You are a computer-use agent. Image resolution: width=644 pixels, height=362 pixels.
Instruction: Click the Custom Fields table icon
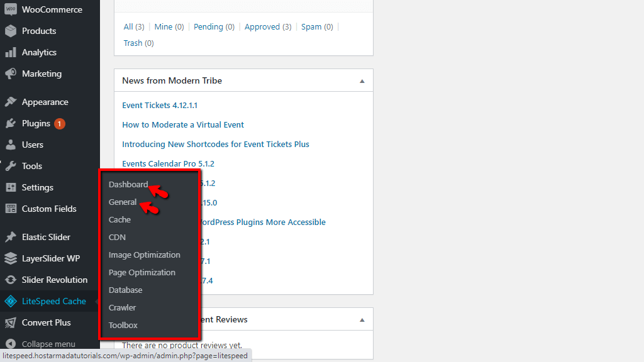11,209
